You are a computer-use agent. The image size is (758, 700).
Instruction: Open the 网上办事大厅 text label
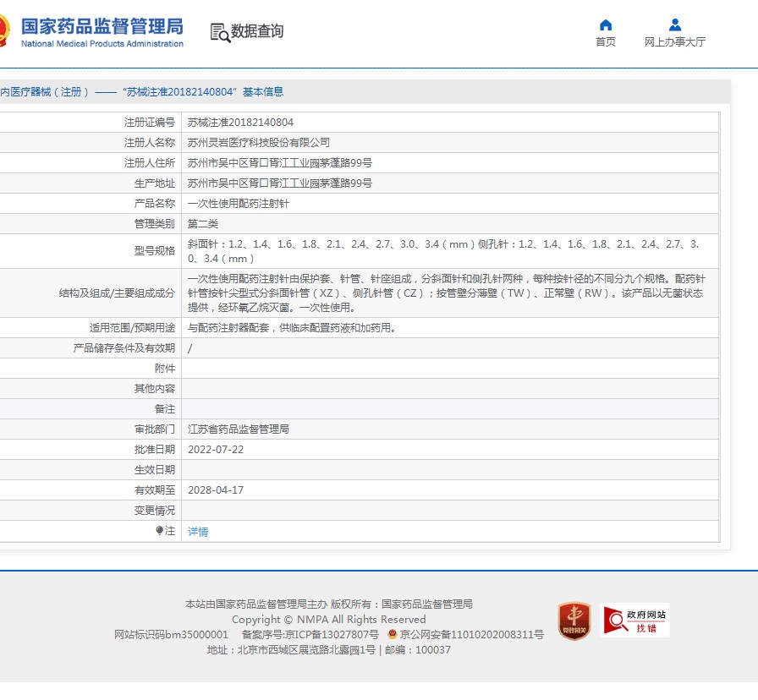pos(674,42)
